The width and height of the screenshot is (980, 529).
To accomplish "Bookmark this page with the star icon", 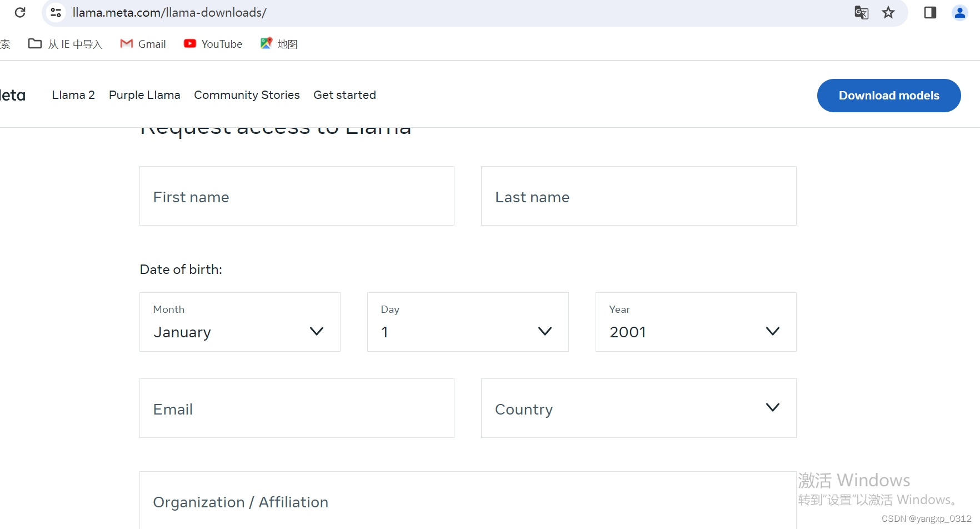I will (888, 12).
